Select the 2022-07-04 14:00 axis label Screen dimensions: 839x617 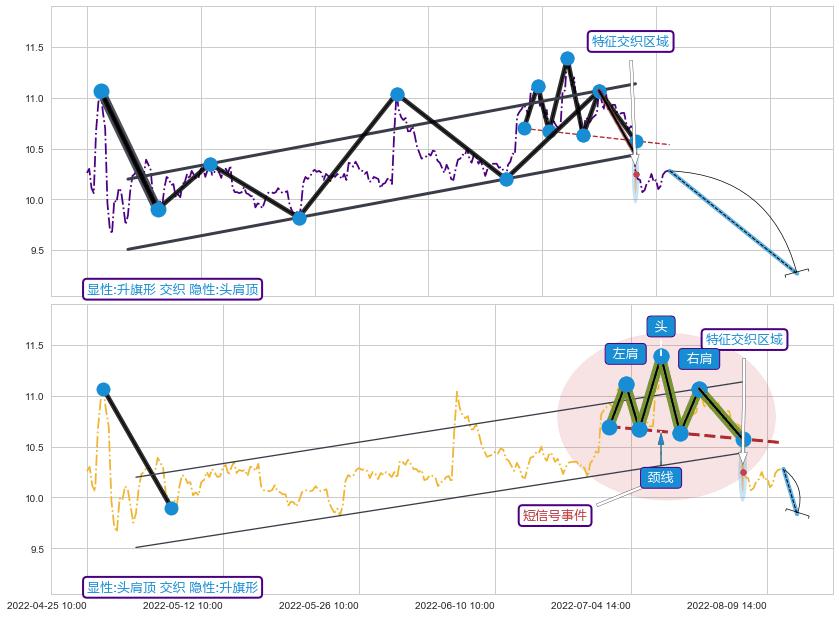590,606
